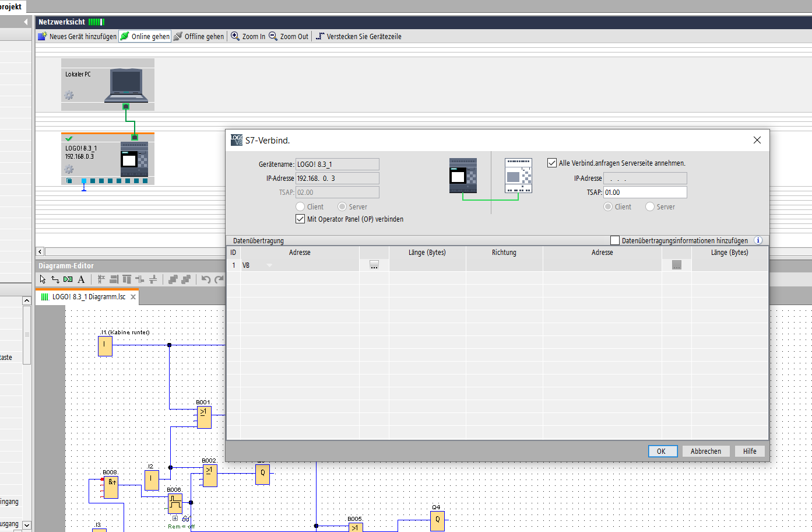
Task: Zoom In on the network view
Action: (x=248, y=36)
